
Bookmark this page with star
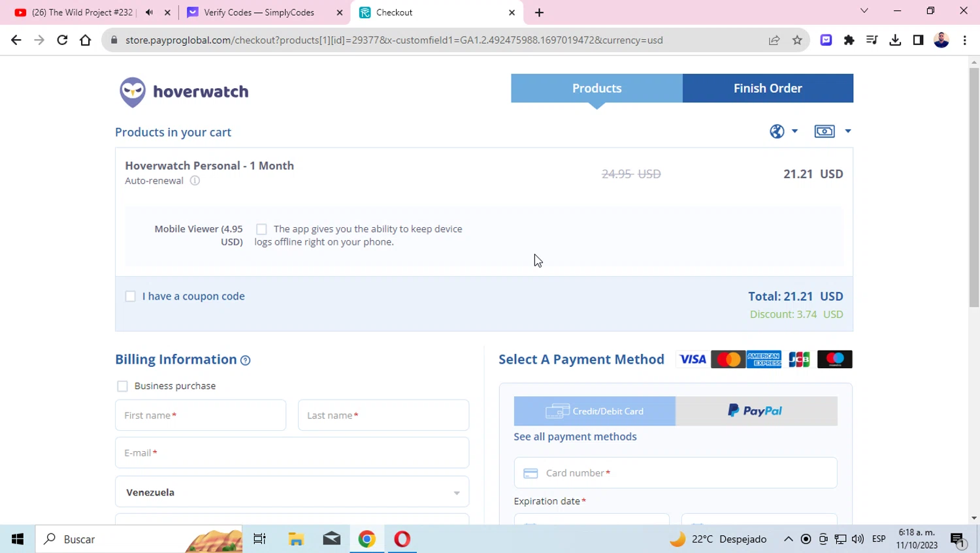pos(797,40)
